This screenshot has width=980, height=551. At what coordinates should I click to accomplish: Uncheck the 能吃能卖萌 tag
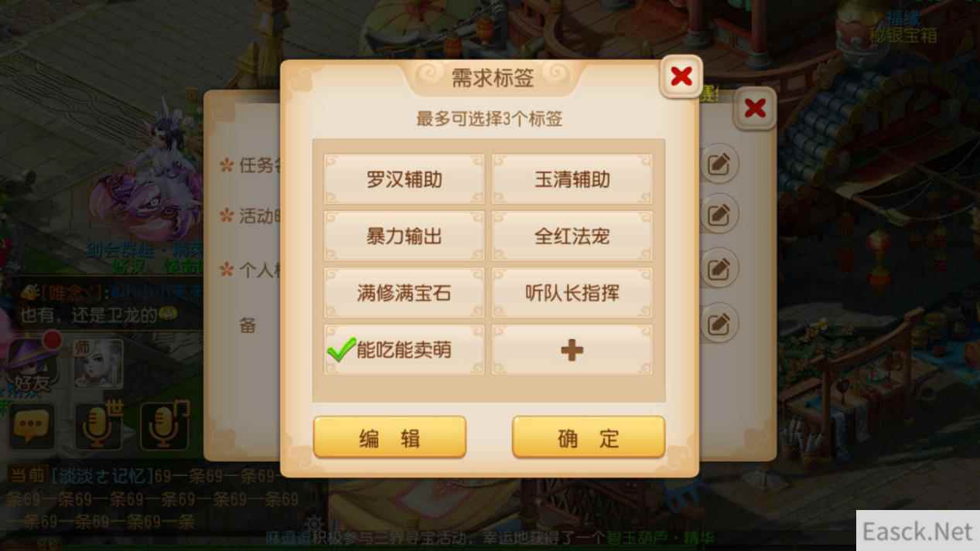point(404,351)
